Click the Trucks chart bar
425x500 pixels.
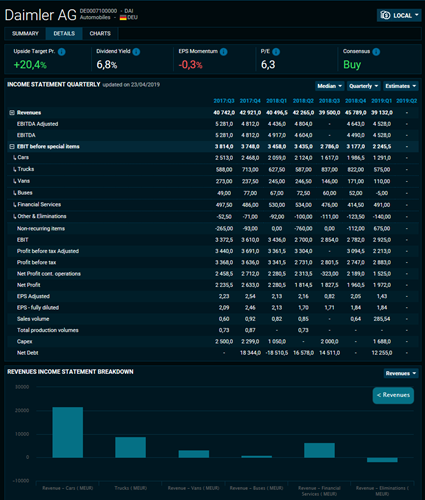click(x=130, y=447)
